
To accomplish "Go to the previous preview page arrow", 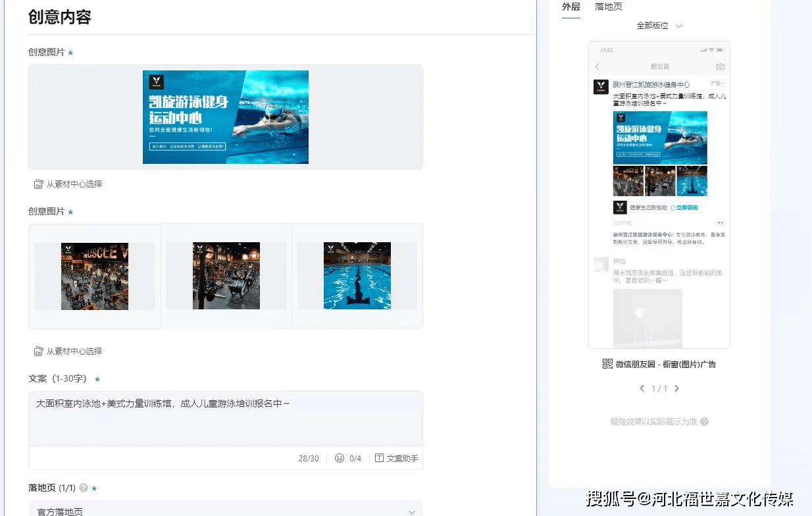I will pyautogui.click(x=642, y=388).
